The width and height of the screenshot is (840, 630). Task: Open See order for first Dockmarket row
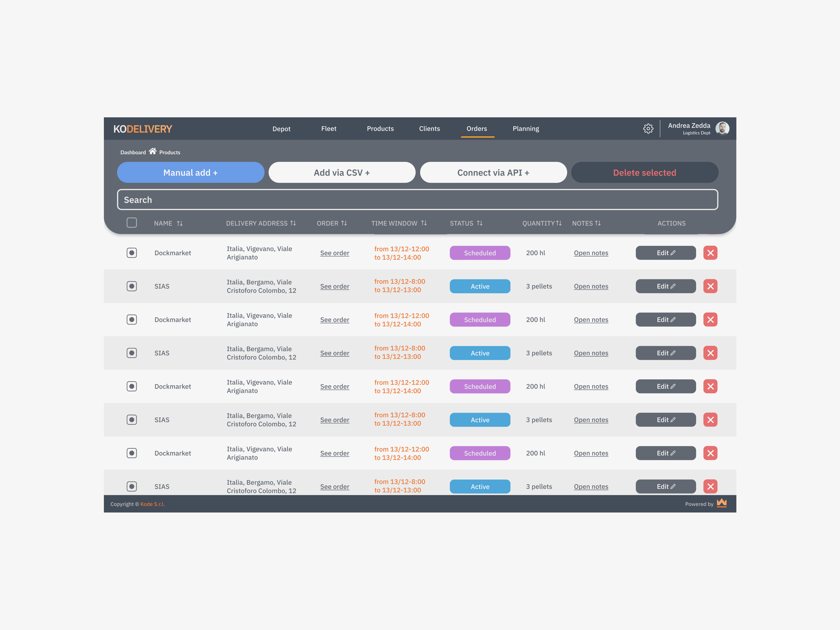(x=335, y=253)
